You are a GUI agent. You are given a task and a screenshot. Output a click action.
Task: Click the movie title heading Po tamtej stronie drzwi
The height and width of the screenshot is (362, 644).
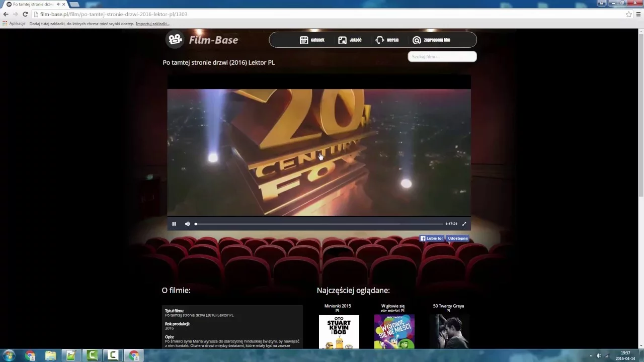(219, 62)
